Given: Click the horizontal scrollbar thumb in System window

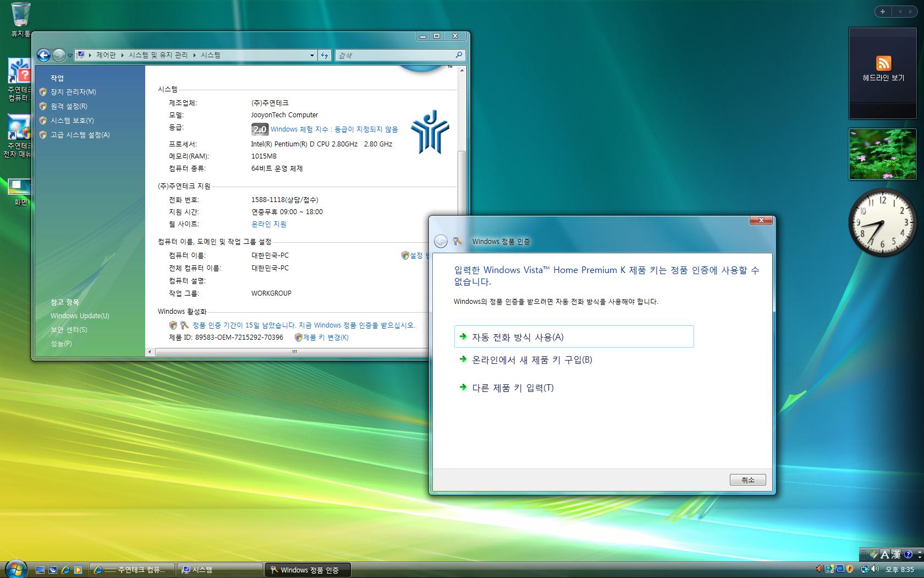Looking at the screenshot, I should (294, 352).
